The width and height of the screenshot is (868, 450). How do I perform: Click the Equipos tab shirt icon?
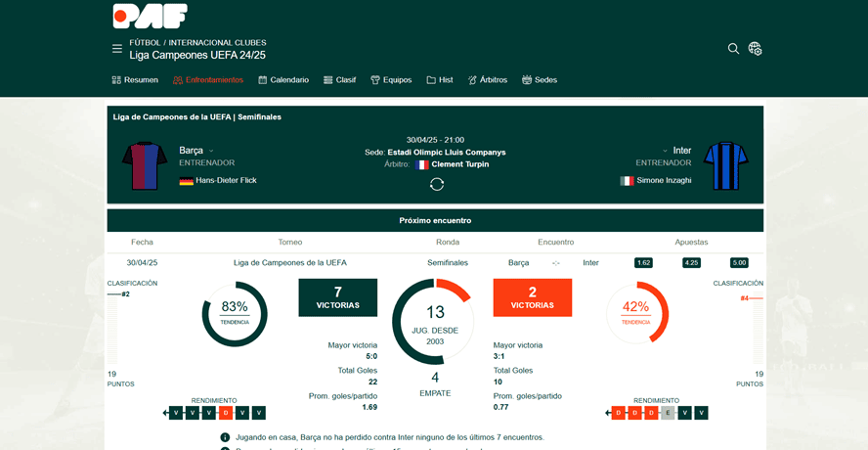click(x=375, y=80)
